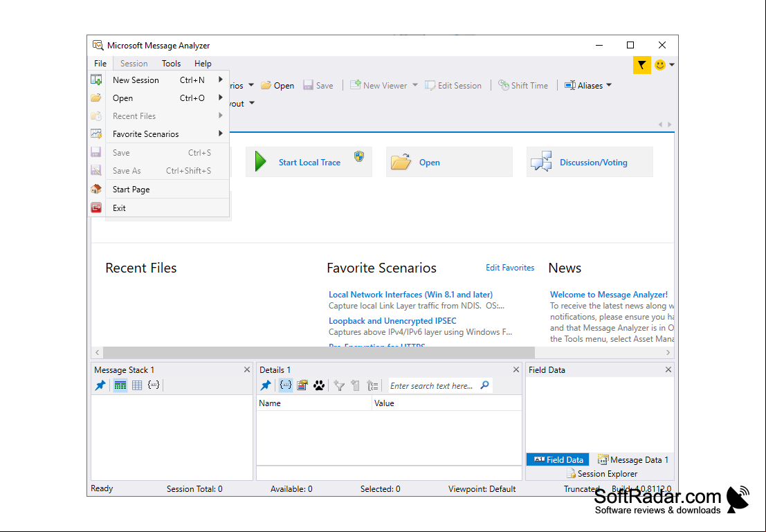This screenshot has width=766, height=532.
Task: Open the Welcome to Message Analyzer! news link
Action: tap(609, 295)
